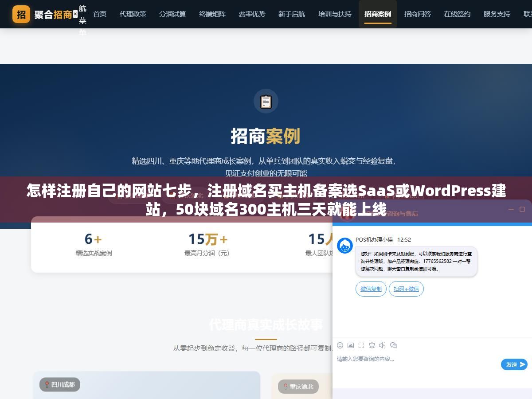The image size is (532, 399).
Task: Select the 终端矩阵 nav item
Action: [x=212, y=14]
